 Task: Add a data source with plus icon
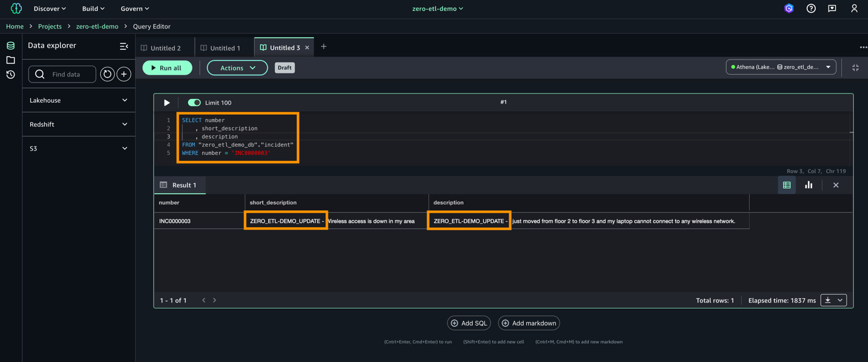pos(124,74)
